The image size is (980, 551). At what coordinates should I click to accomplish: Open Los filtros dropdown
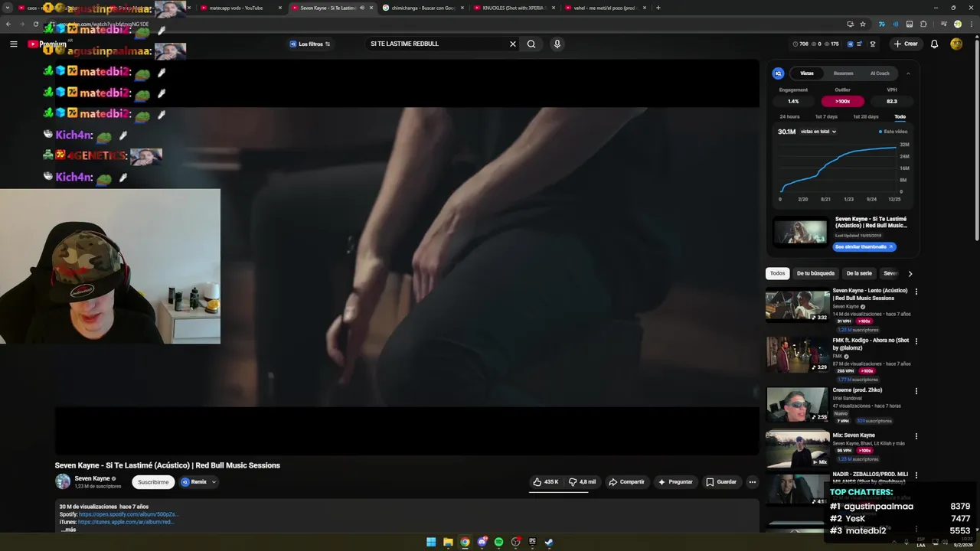[310, 44]
